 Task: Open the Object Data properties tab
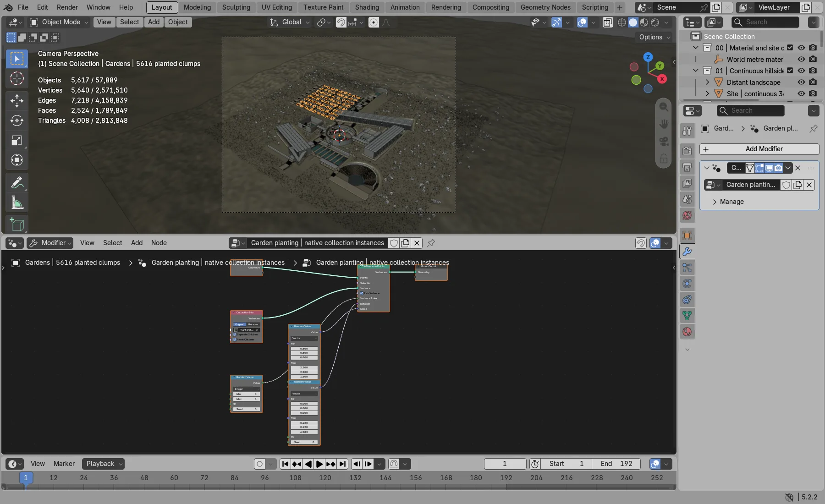point(687,316)
